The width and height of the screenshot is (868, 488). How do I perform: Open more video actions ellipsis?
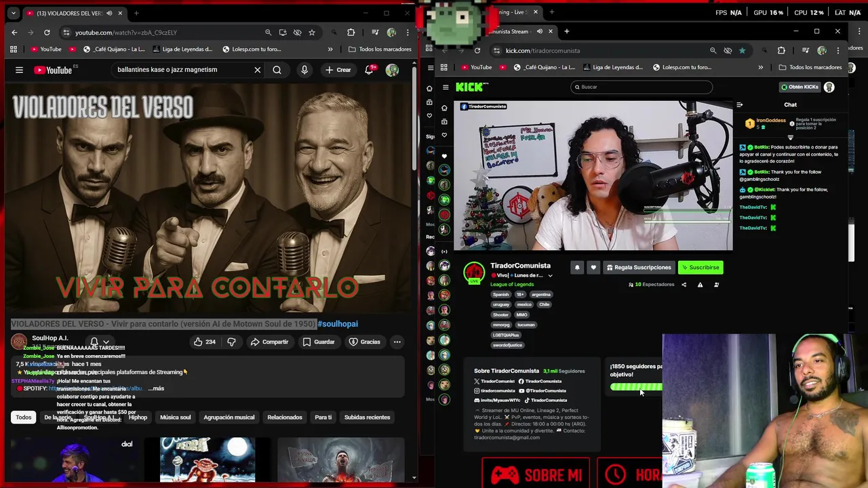pos(397,342)
